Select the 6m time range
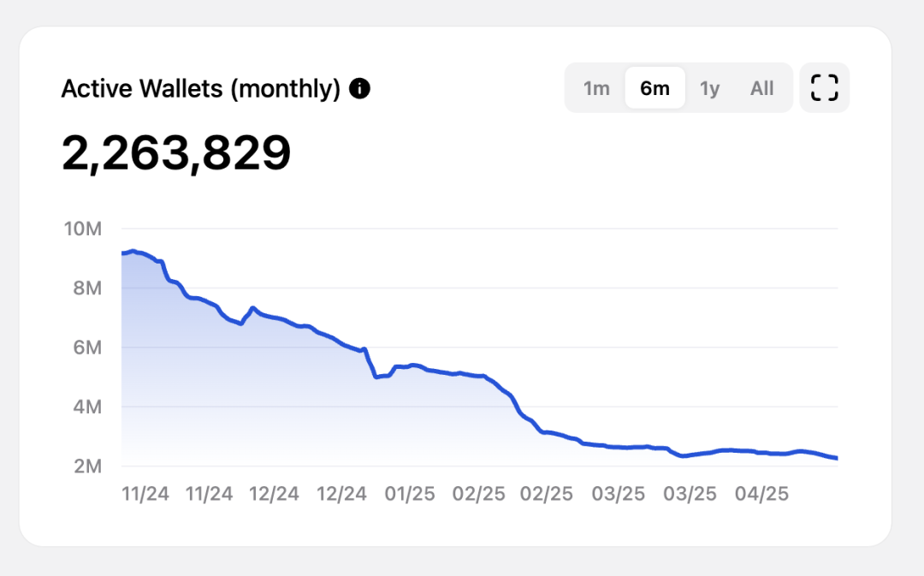 (654, 88)
